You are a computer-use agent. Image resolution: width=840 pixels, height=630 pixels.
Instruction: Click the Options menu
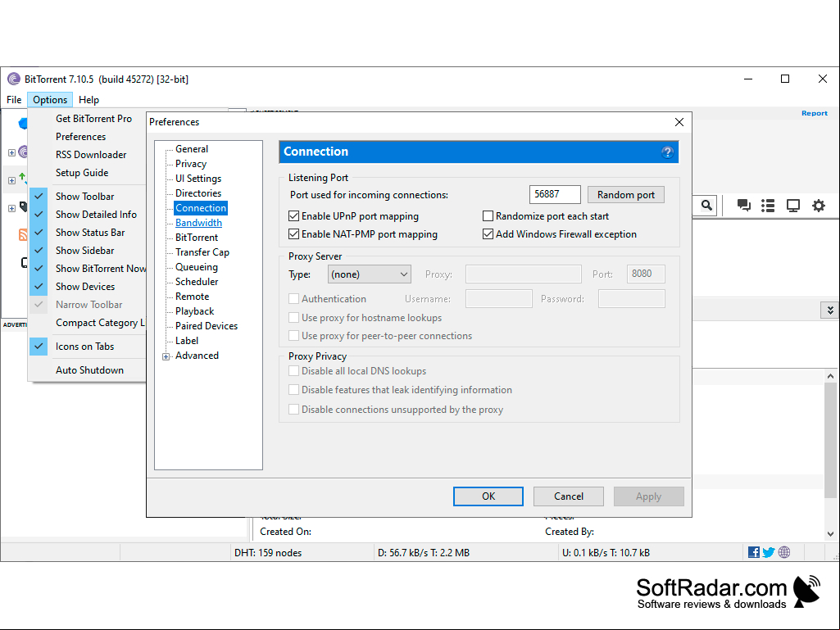tap(50, 100)
